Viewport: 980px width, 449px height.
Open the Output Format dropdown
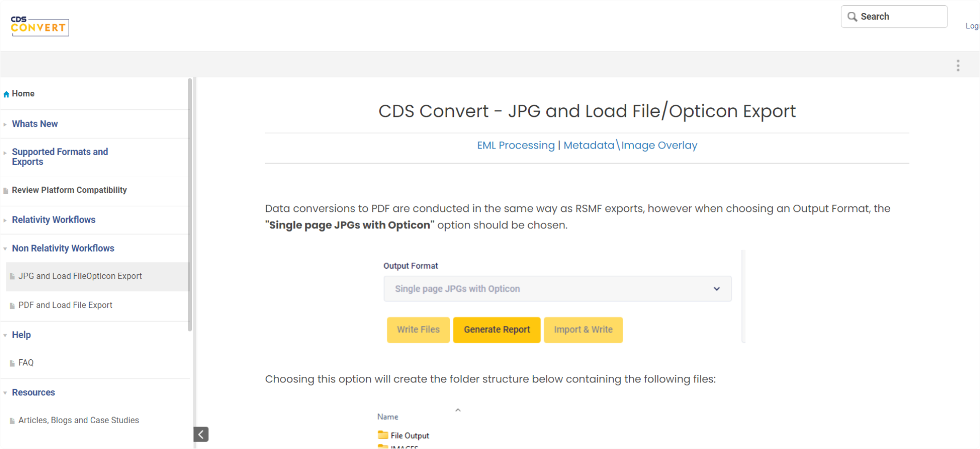[x=558, y=289]
